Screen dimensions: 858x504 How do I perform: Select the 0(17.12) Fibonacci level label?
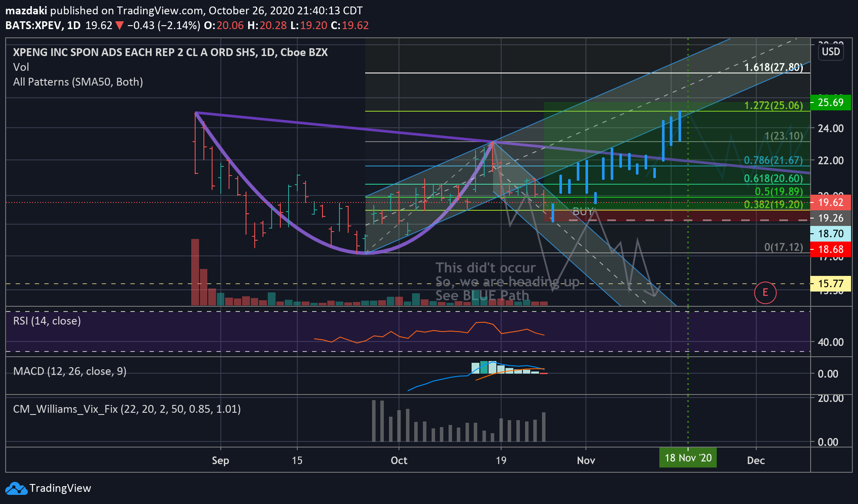[784, 247]
